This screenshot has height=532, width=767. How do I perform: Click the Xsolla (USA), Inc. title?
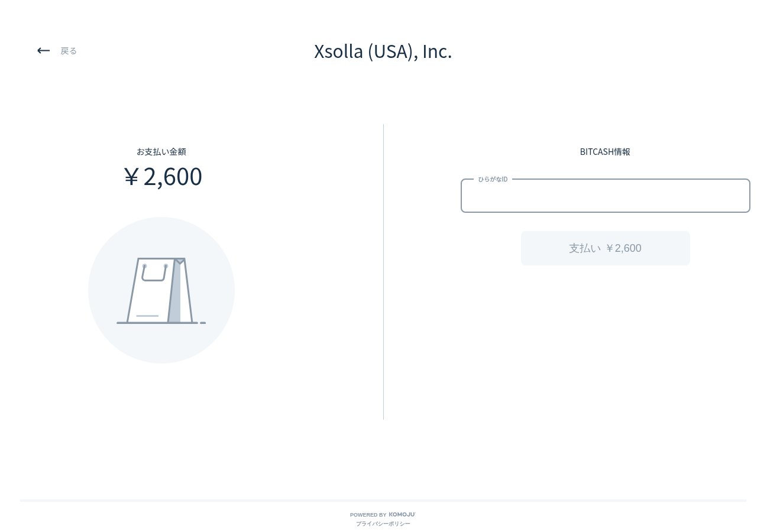383,51
